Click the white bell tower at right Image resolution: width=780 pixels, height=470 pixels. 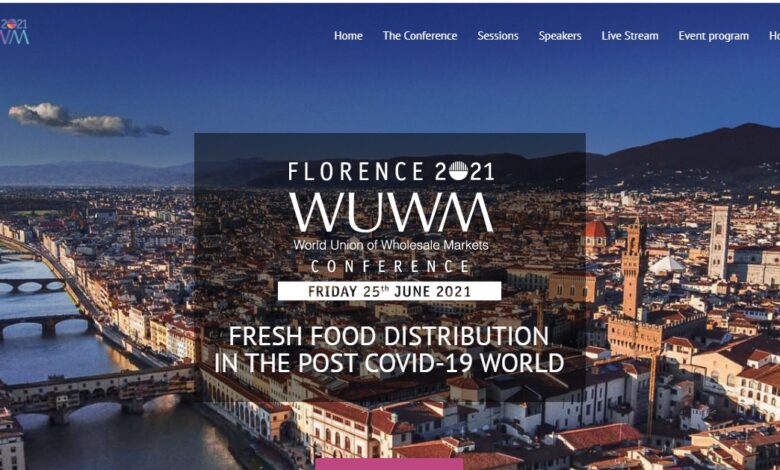[719, 242]
